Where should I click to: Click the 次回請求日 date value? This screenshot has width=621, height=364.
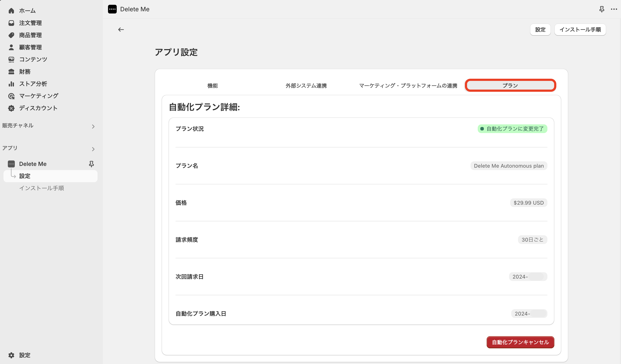(528, 277)
